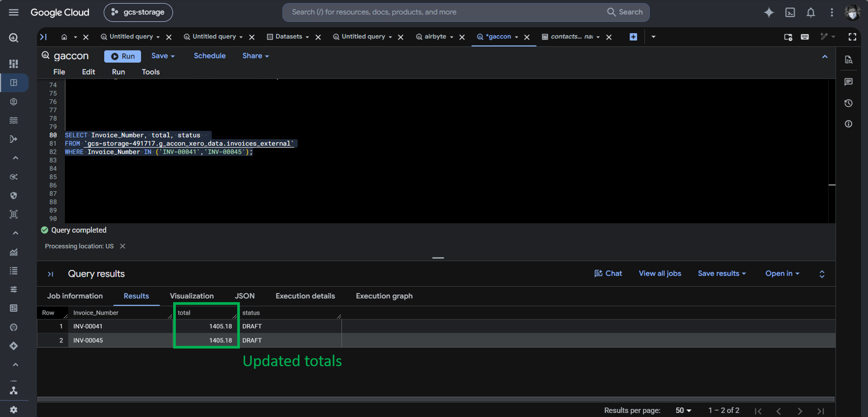Expand the Save dropdown
868x417 pixels.
(x=163, y=56)
